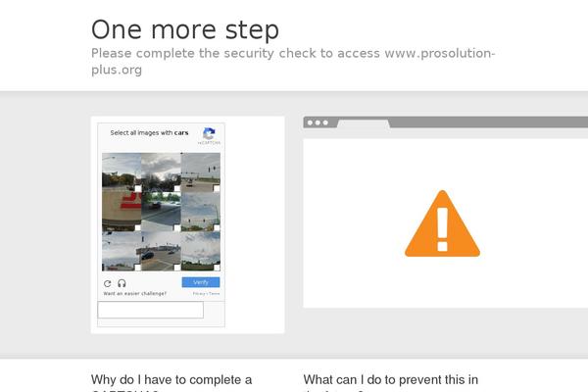Click the three dots in browser illustration
Viewport: 588px width, 392px height.
click(x=318, y=122)
